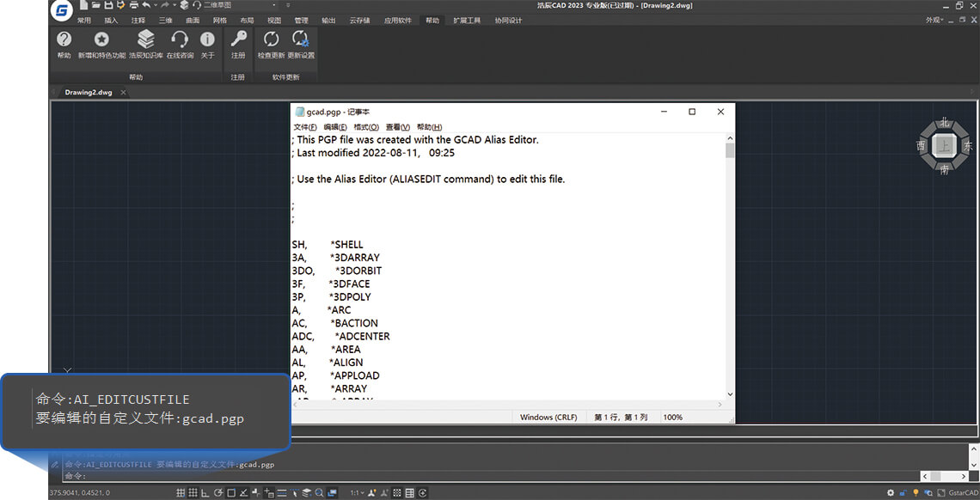Click 东 on the view cube compass
This screenshot has width=980, height=500.
[x=968, y=147]
